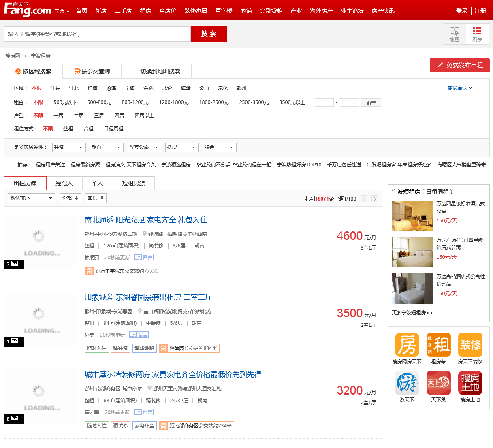Select 500-800元 rent filter
493x448 pixels.
point(99,102)
